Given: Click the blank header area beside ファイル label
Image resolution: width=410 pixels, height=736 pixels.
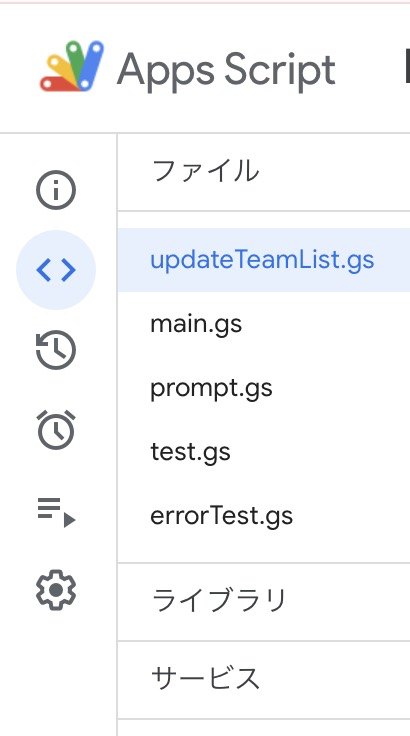Looking at the screenshot, I should tap(336, 172).
